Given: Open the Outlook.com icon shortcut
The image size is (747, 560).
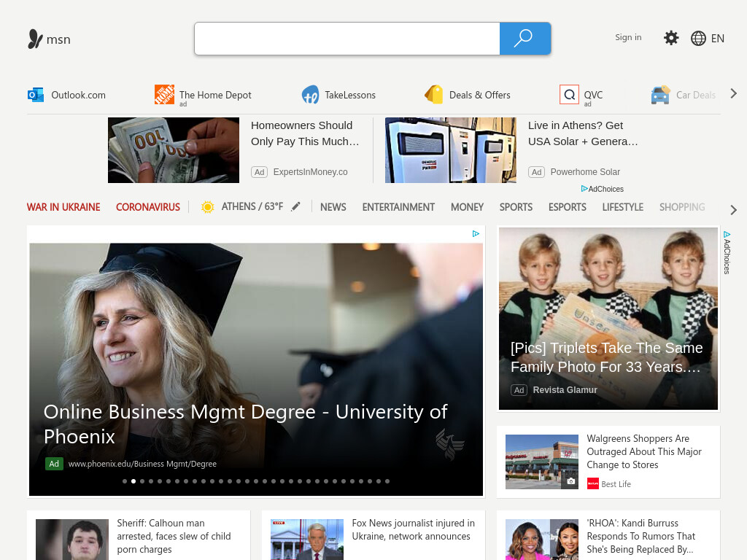Looking at the screenshot, I should (x=36, y=95).
